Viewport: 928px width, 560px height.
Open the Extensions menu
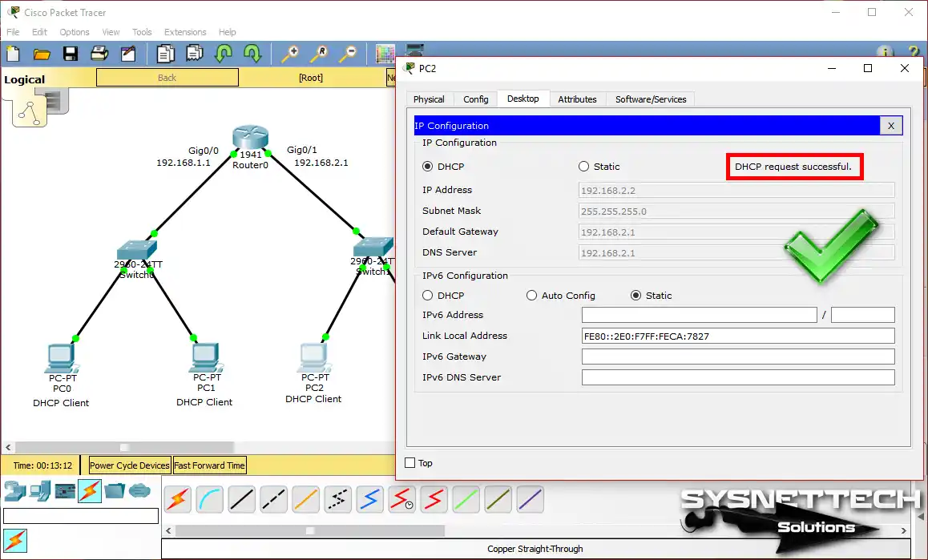pos(185,32)
